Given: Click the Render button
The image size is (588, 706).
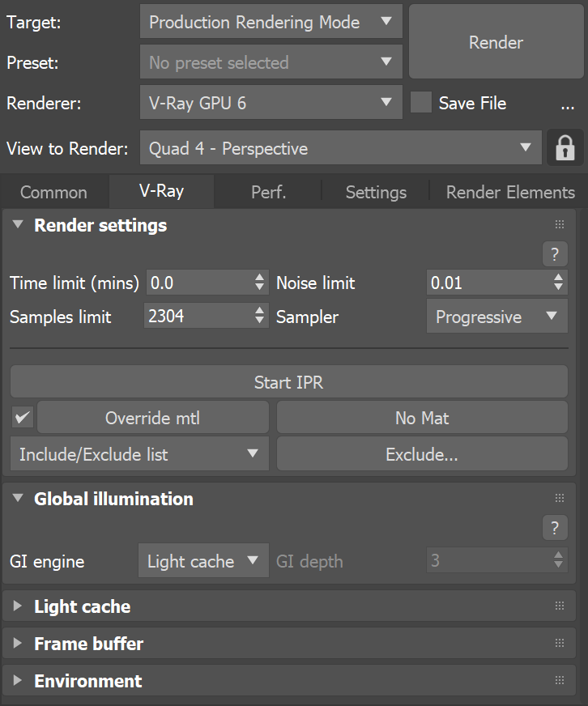Looking at the screenshot, I should pos(496,42).
